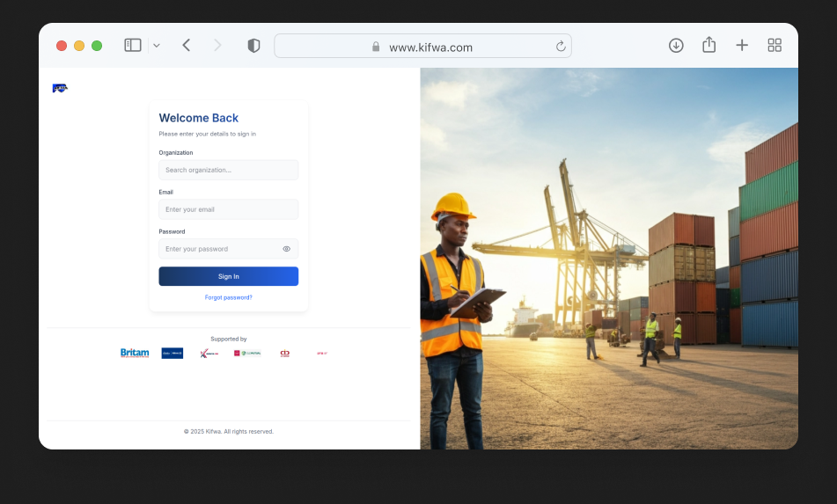The width and height of the screenshot is (837, 504).
Task: Toggle password visibility with the eye icon
Action: click(286, 249)
